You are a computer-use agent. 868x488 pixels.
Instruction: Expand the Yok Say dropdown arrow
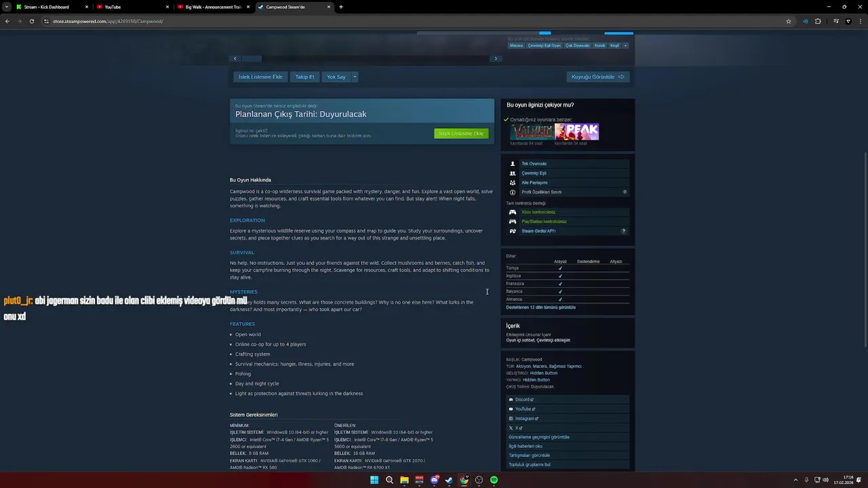pos(354,77)
